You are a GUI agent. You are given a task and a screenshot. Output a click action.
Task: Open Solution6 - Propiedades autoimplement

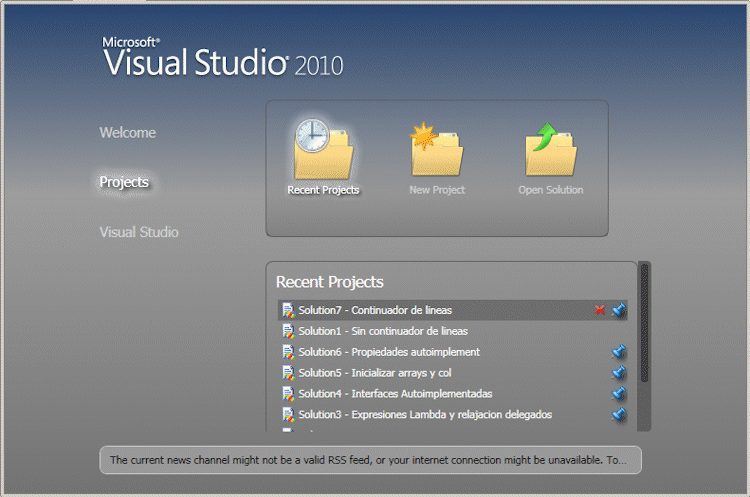coord(389,352)
